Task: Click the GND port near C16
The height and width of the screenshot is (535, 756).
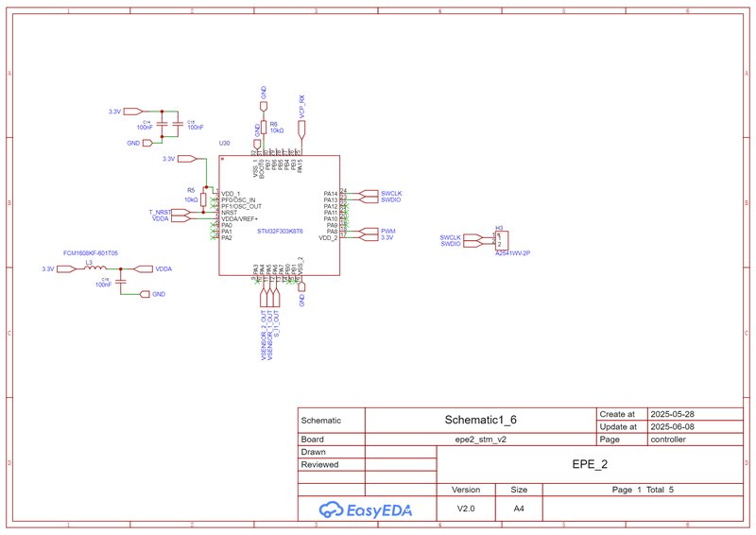Action: (x=146, y=294)
